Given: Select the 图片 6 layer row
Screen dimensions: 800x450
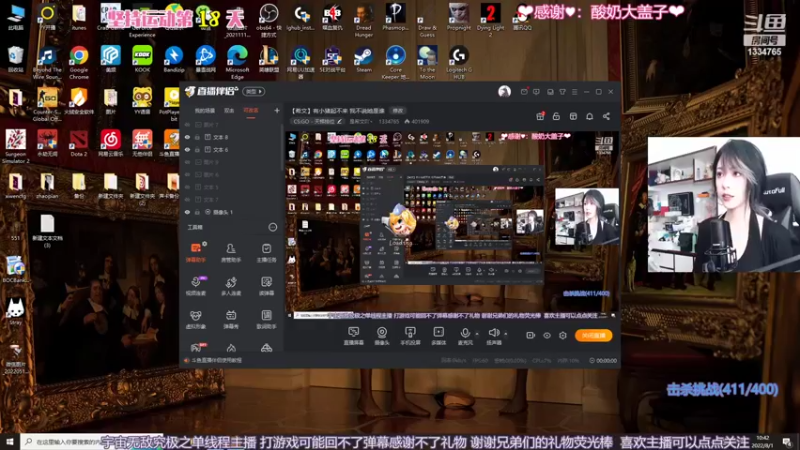Looking at the screenshot, I should click(x=232, y=174).
